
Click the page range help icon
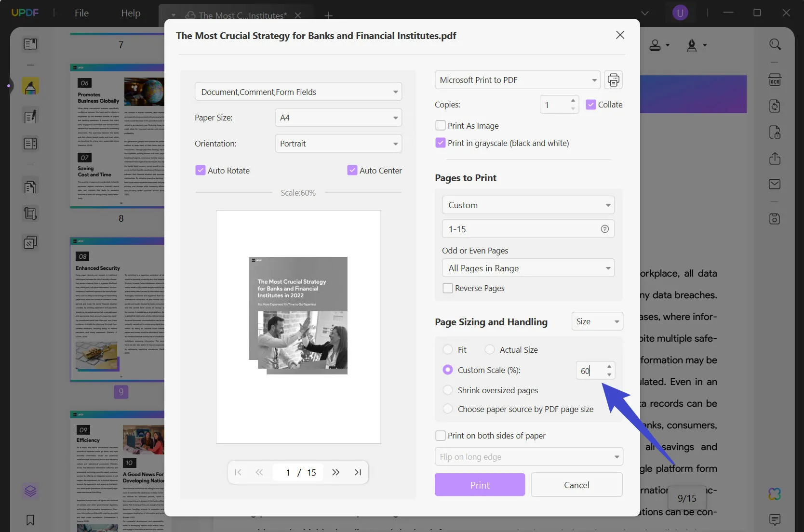click(604, 229)
